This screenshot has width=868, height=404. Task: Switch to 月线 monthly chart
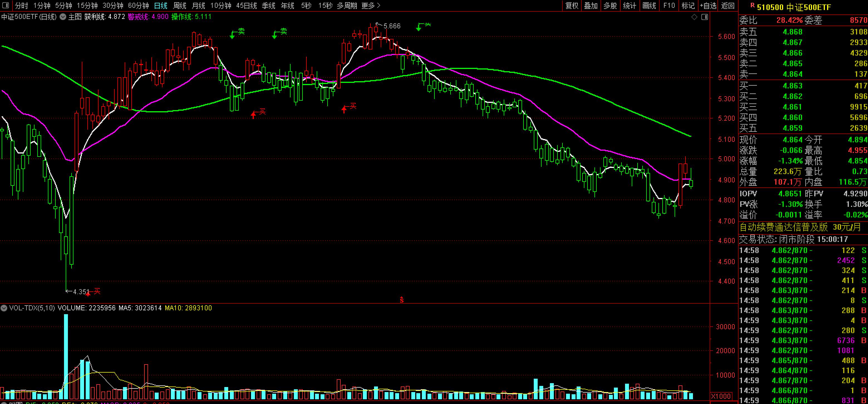[x=198, y=5]
